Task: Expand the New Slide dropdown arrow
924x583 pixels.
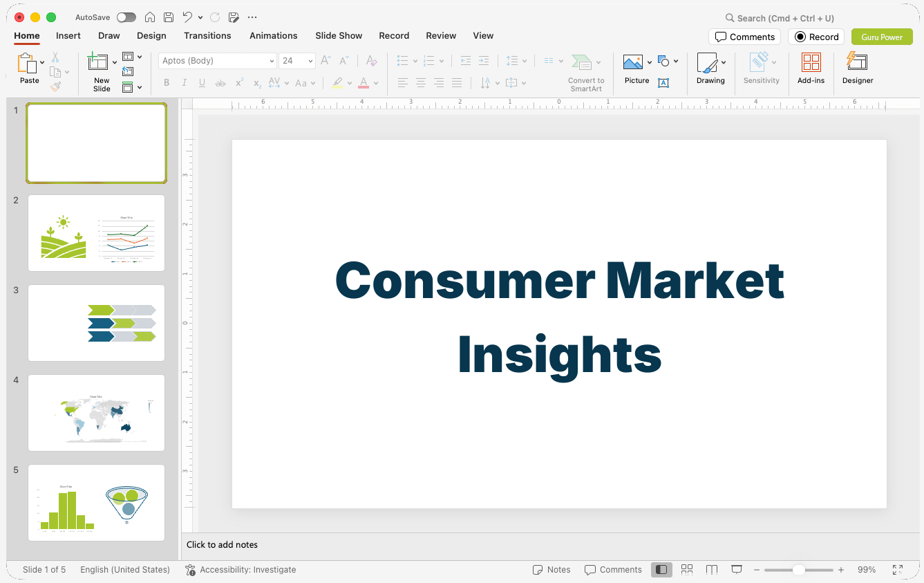Action: pyautogui.click(x=115, y=63)
